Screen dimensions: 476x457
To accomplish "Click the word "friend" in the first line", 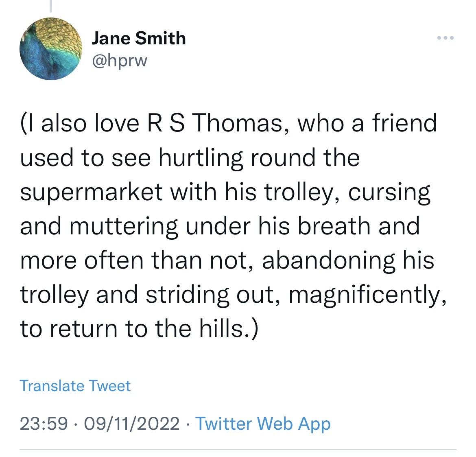I will tap(404, 123).
